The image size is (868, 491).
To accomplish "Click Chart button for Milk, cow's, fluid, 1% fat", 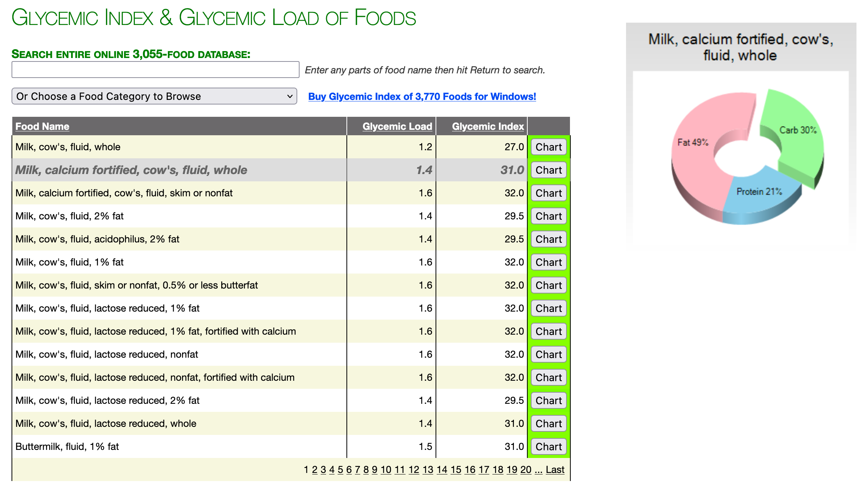I will [x=548, y=262].
